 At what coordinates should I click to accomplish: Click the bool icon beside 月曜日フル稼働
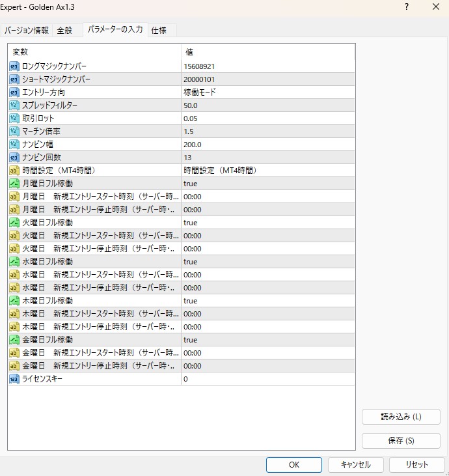(x=14, y=184)
